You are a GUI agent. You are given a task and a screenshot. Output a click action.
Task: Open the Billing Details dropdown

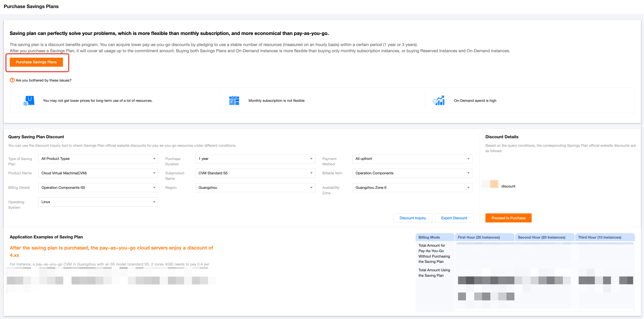point(98,188)
